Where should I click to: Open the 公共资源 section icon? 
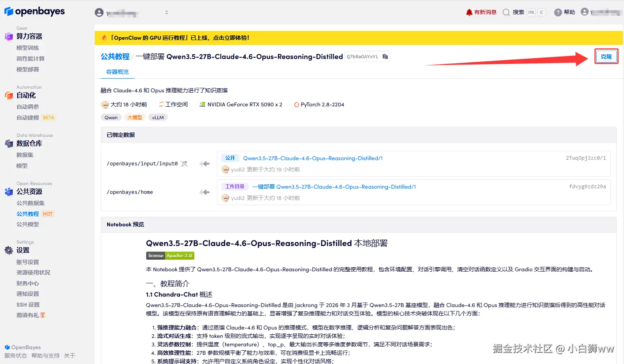[x=9, y=192]
